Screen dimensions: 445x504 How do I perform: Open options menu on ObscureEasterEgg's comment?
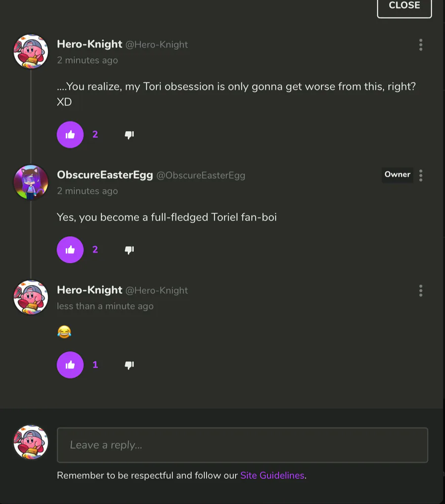(x=421, y=175)
